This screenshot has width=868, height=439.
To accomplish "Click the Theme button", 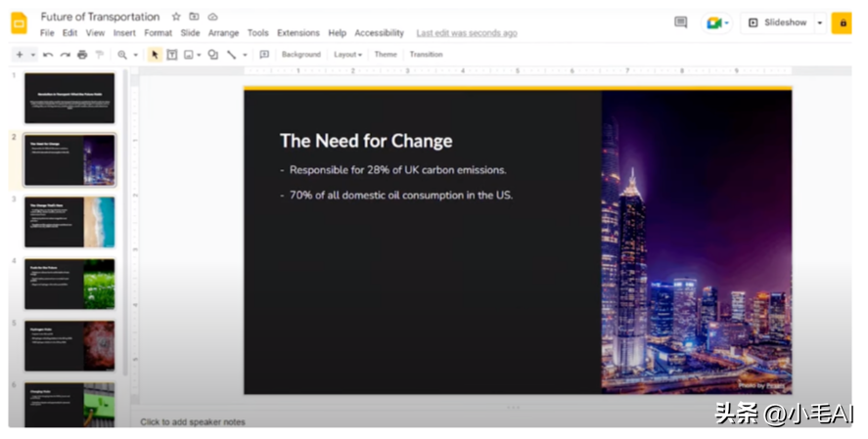I will click(x=386, y=54).
